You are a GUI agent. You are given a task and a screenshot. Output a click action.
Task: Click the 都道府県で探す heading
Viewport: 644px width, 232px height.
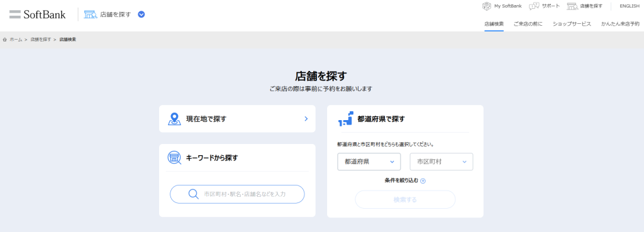click(381, 119)
